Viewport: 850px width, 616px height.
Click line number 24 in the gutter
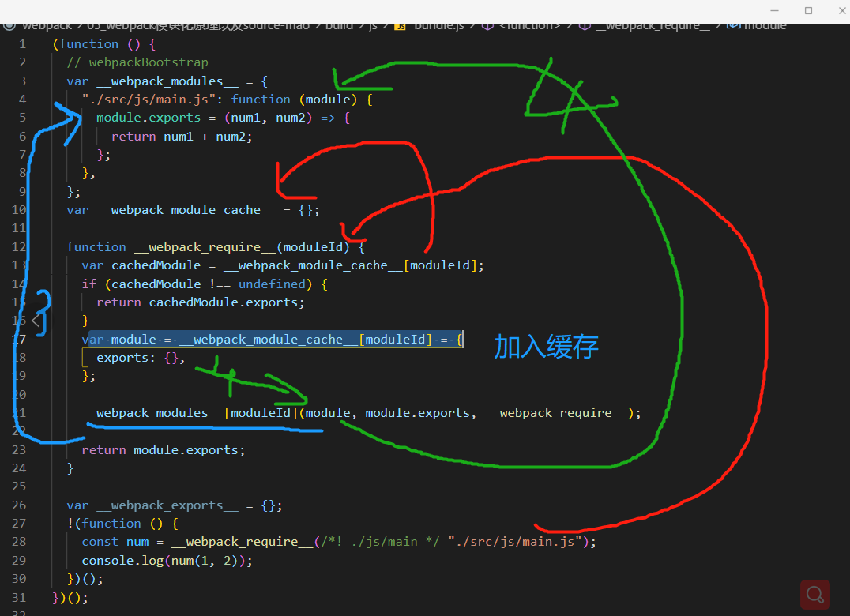click(19, 468)
